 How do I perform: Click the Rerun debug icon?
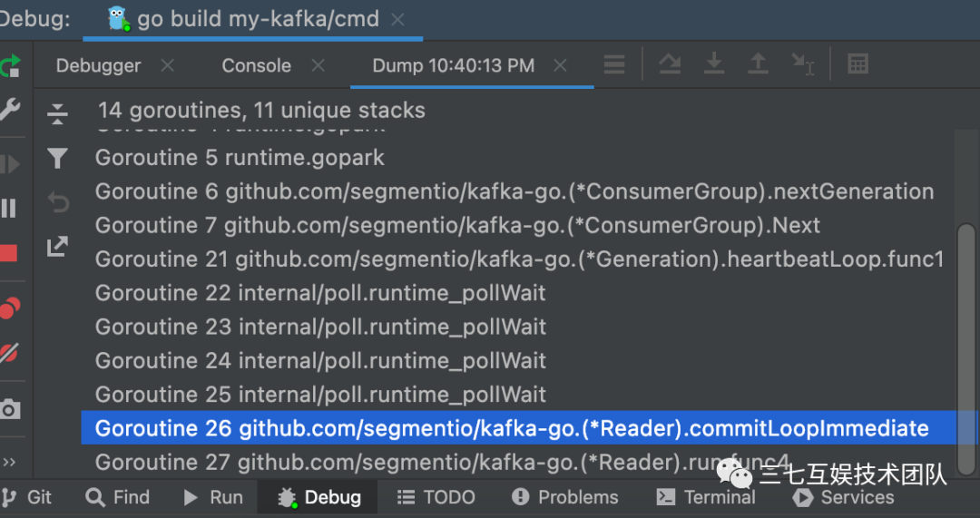tap(9, 65)
